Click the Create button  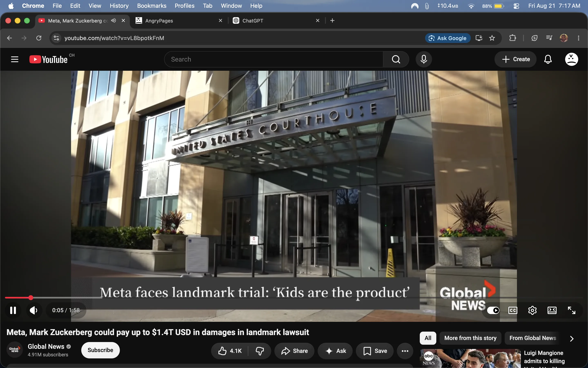(x=516, y=59)
